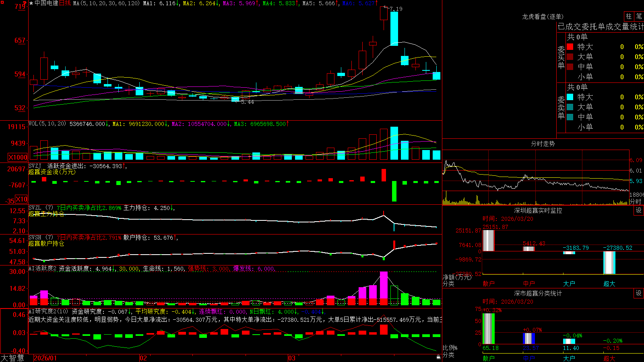Click the teal 大单 sell order swatch

570,107
